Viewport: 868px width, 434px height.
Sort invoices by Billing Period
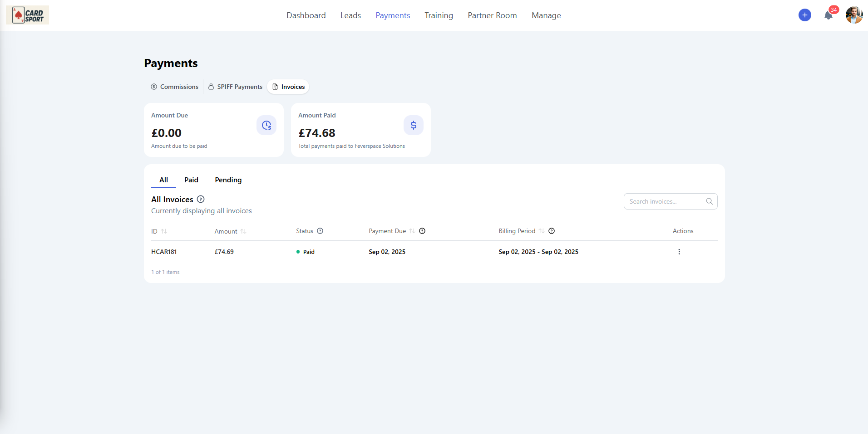click(542, 231)
